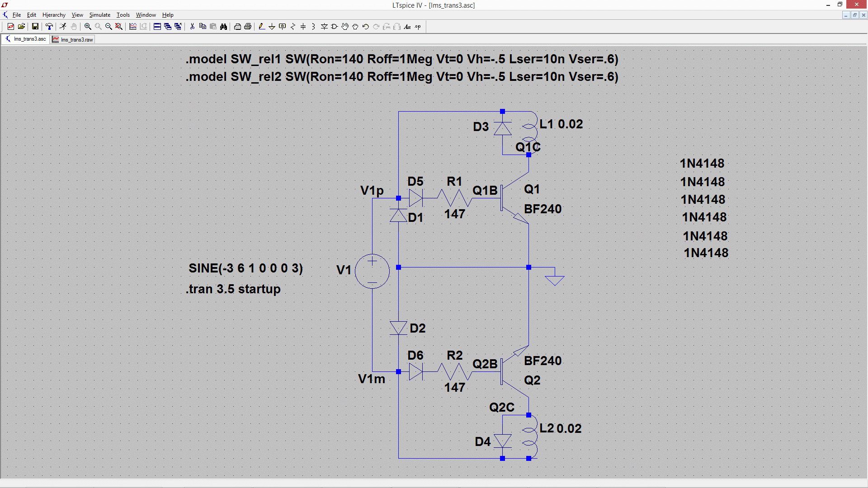The image size is (868, 488).
Task: Select the capacitor placement tool
Action: [303, 27]
